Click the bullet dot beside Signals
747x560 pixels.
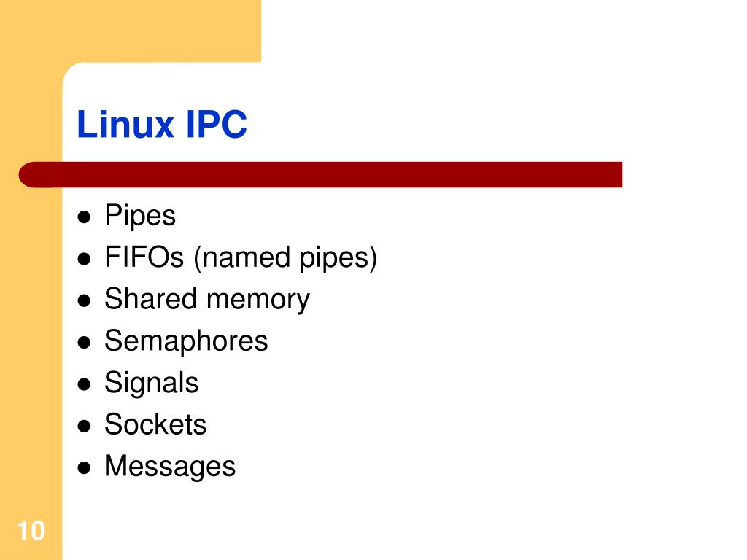tap(84, 384)
